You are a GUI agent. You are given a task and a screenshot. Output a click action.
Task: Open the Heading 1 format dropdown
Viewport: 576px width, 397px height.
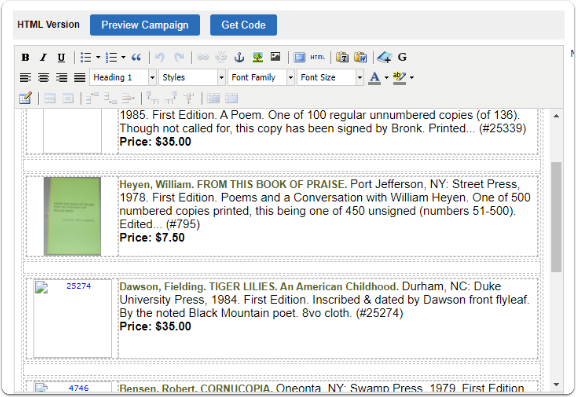(123, 78)
